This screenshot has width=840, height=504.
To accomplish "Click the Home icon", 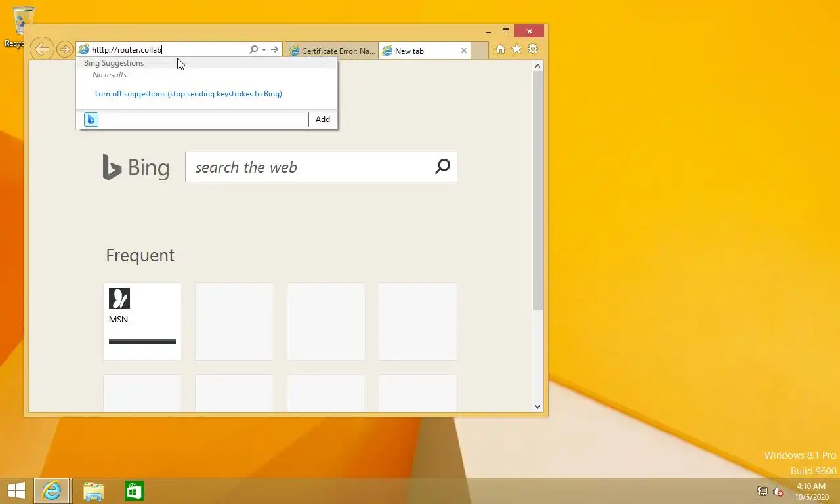I will (501, 49).
